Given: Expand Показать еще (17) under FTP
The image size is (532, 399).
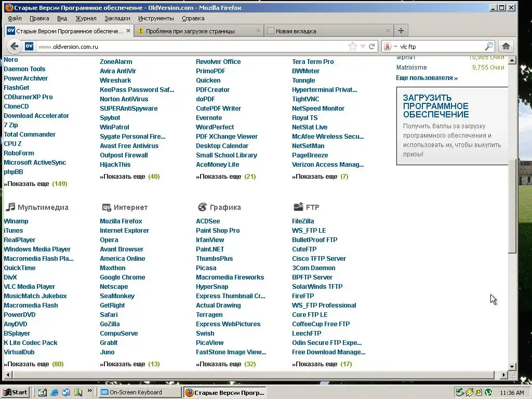Looking at the screenshot, I should click(322, 364).
